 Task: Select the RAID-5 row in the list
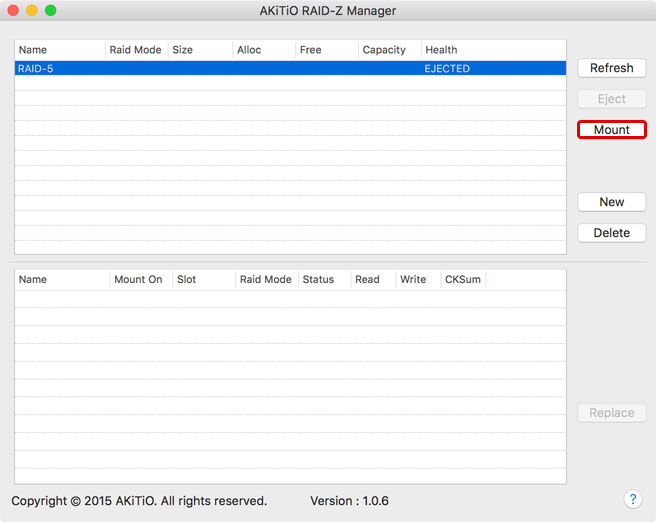point(200,69)
